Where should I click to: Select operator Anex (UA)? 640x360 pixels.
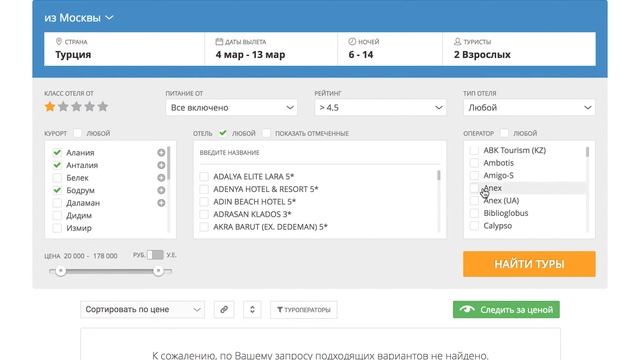click(x=474, y=201)
